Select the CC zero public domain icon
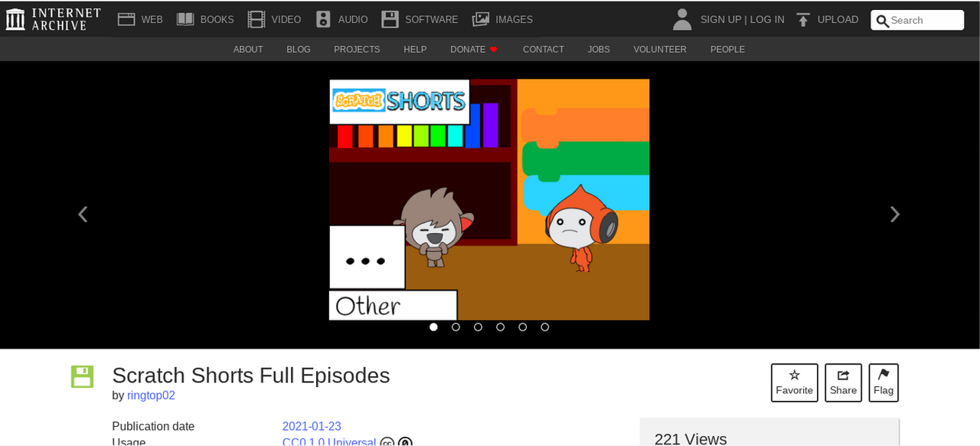Screen dimensions: 980x446 [x=405, y=442]
